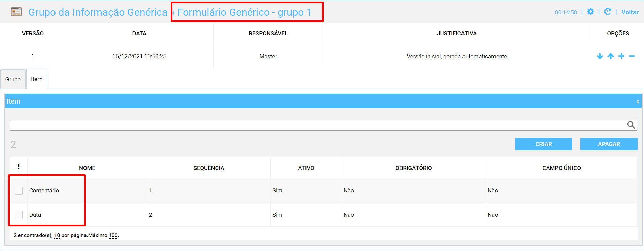Viewport: 644px width, 251px height.
Task: Open Grupo da Informação Genérica breadcrumb
Action: (98, 12)
